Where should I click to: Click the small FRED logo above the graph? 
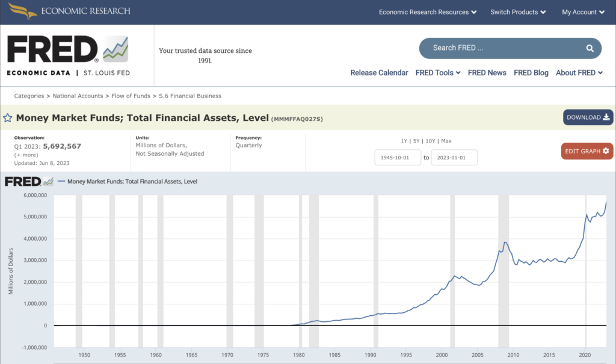tap(29, 181)
